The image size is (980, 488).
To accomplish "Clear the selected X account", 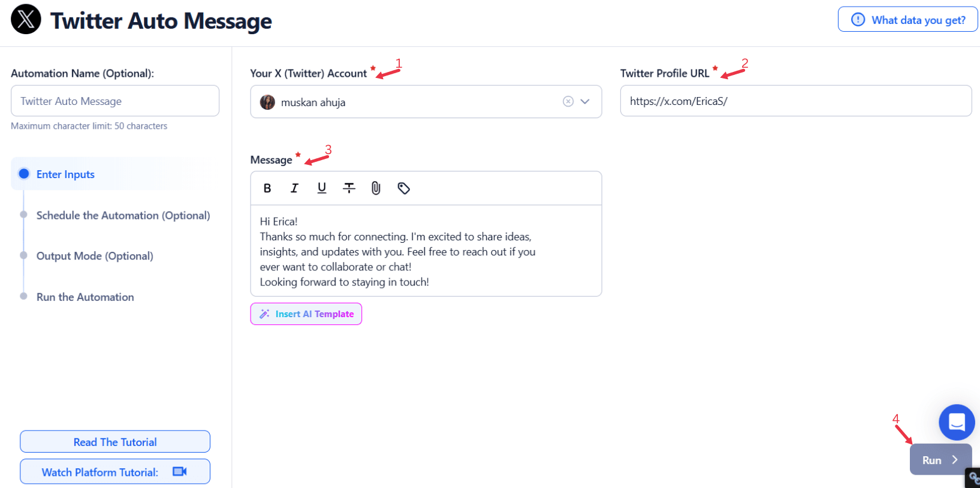I will [568, 101].
